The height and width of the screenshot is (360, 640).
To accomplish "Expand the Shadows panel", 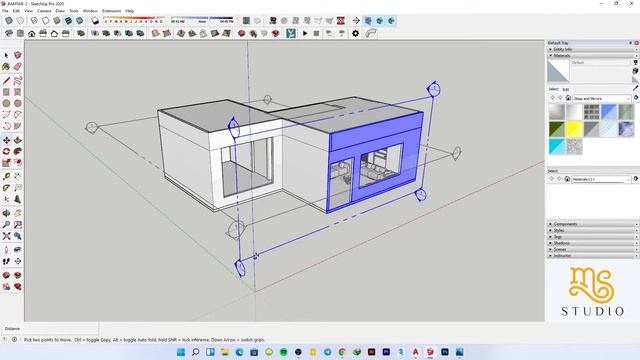I will (593, 243).
